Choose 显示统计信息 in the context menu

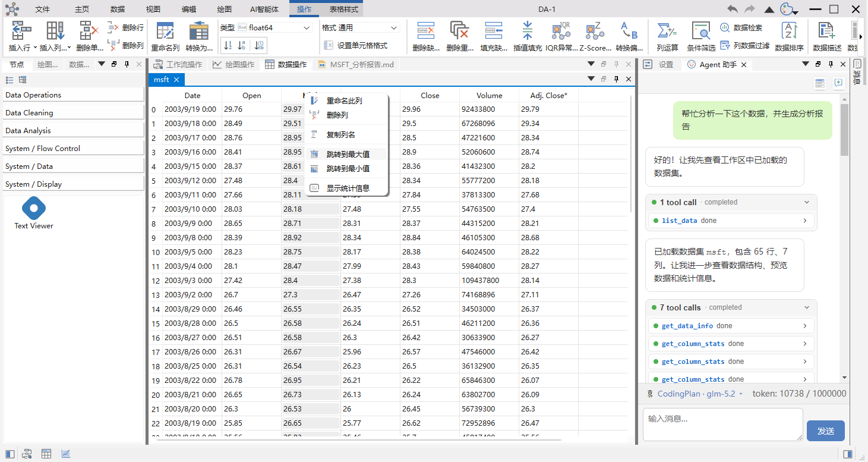click(346, 188)
